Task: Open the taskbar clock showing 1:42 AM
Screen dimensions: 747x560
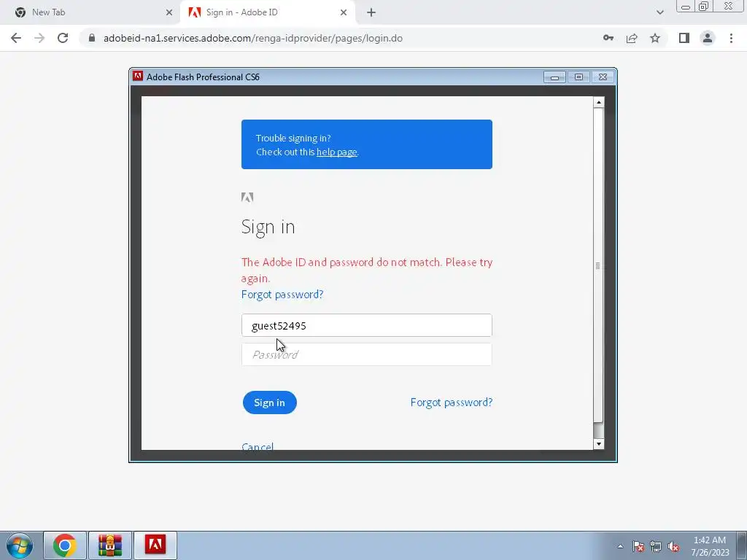Action: click(x=710, y=546)
